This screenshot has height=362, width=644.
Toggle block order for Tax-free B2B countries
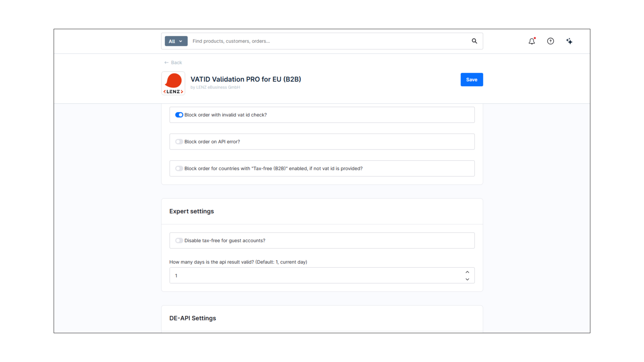tap(179, 169)
